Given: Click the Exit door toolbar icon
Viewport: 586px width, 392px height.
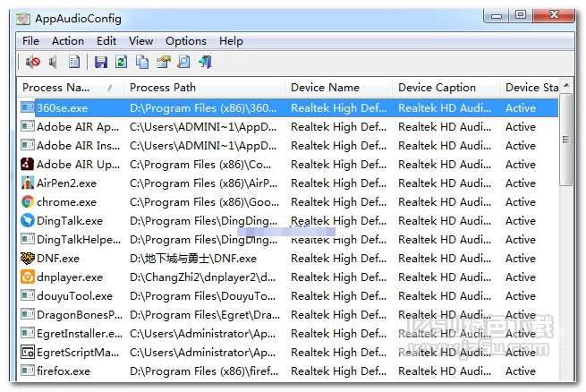Looking at the screenshot, I should coord(205,62).
